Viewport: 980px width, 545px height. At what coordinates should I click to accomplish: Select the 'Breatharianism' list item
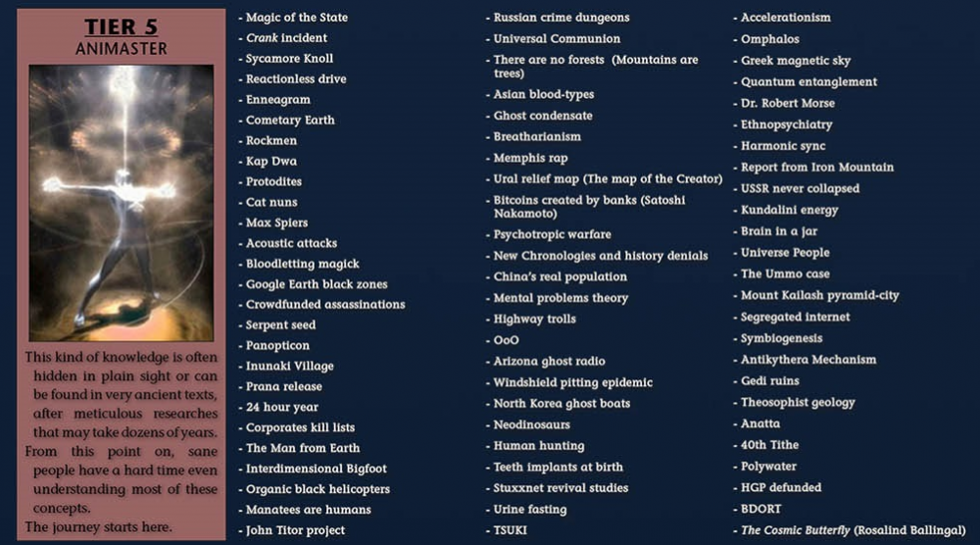[x=537, y=136]
